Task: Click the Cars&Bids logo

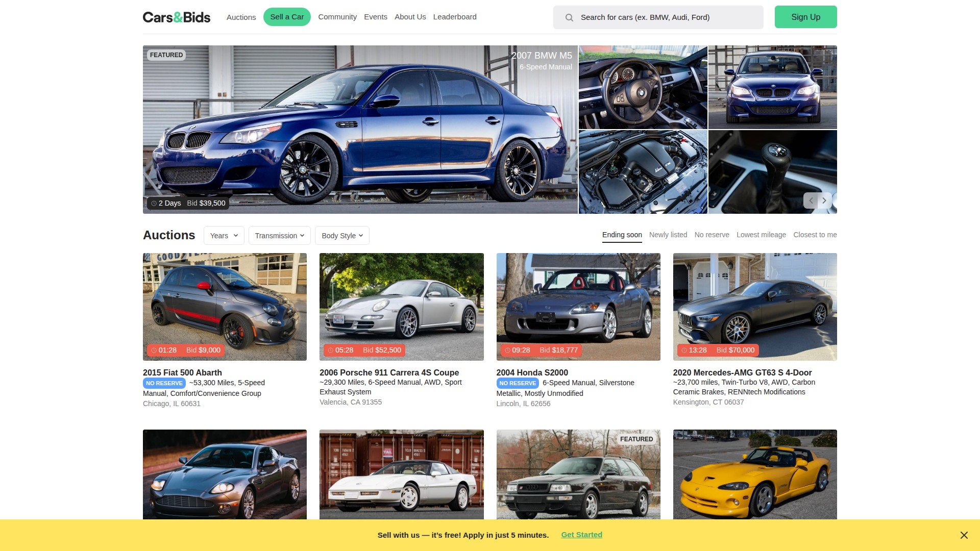Action: tap(176, 17)
